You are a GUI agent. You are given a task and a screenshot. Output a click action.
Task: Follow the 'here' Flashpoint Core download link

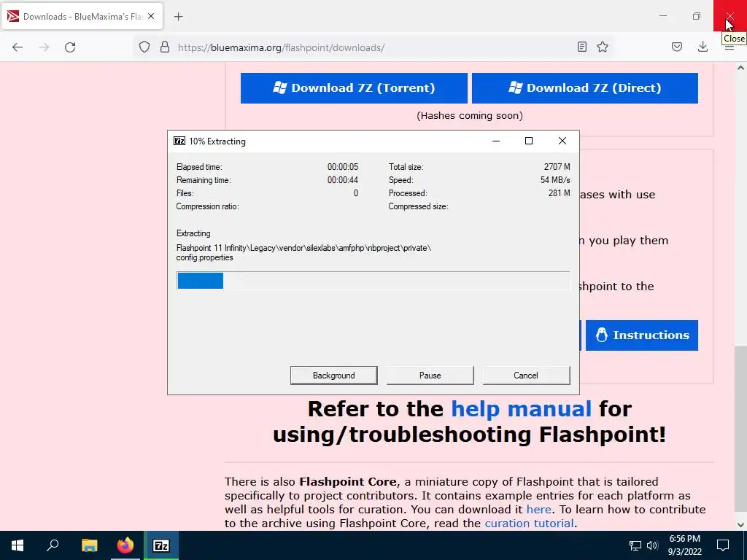point(539,509)
